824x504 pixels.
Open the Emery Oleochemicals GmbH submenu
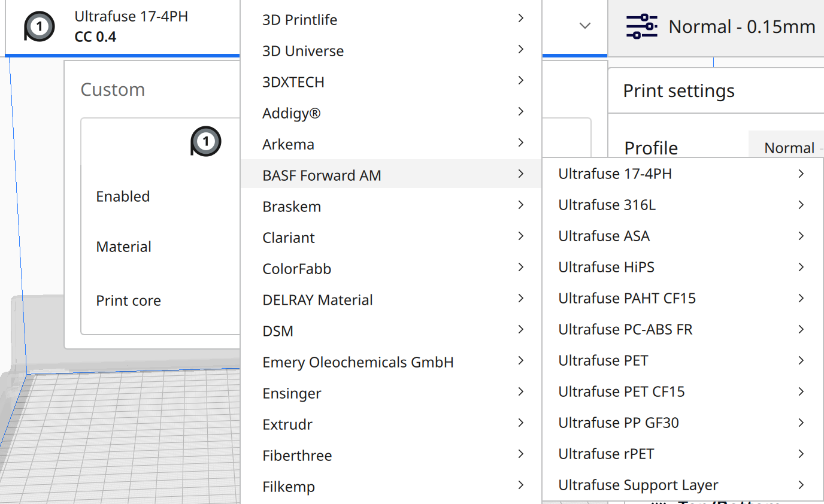pos(391,362)
